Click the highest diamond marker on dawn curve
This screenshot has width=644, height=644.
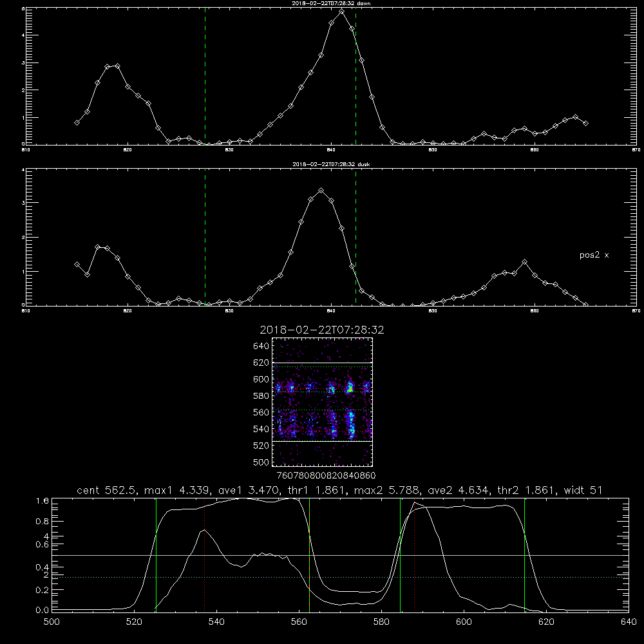(x=341, y=12)
